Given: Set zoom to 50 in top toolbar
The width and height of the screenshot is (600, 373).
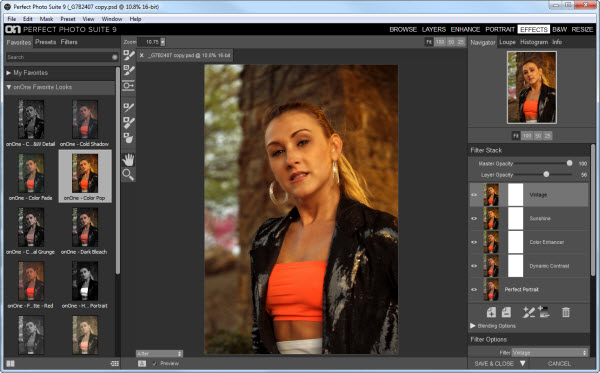Looking at the screenshot, I should click(451, 42).
